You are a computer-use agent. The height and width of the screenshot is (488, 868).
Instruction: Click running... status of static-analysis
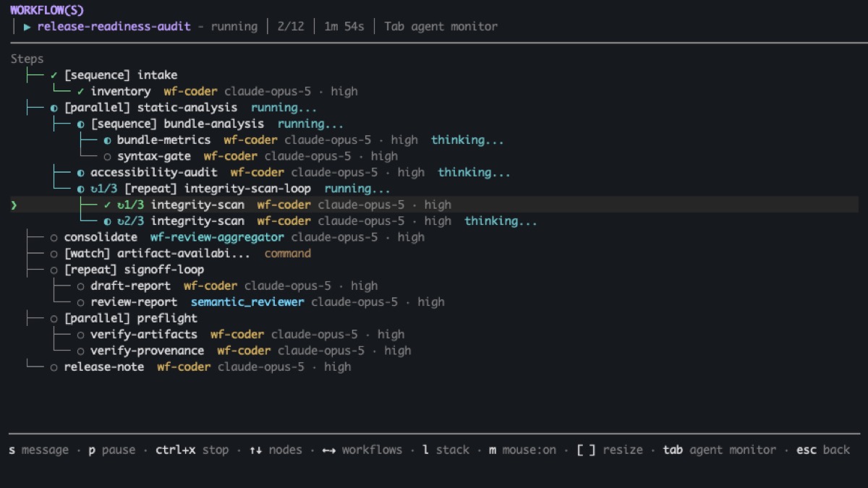pos(284,108)
